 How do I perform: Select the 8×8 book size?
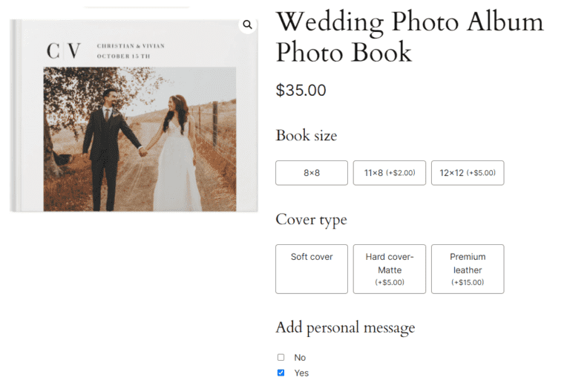point(311,173)
